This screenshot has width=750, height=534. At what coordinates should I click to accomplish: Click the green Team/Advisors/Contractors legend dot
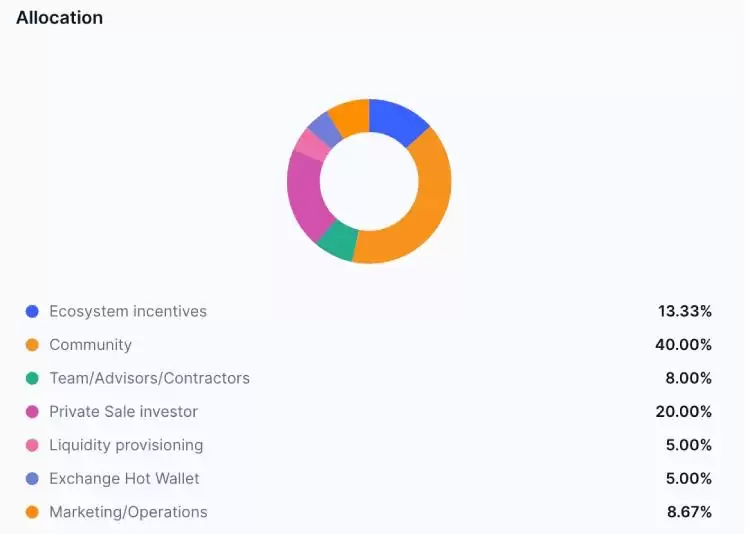point(32,379)
